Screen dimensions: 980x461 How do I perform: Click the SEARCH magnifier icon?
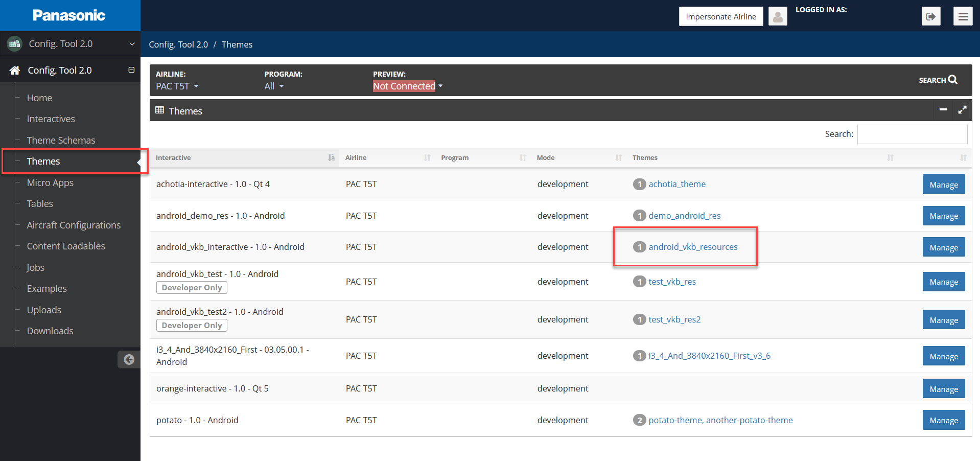coord(953,80)
